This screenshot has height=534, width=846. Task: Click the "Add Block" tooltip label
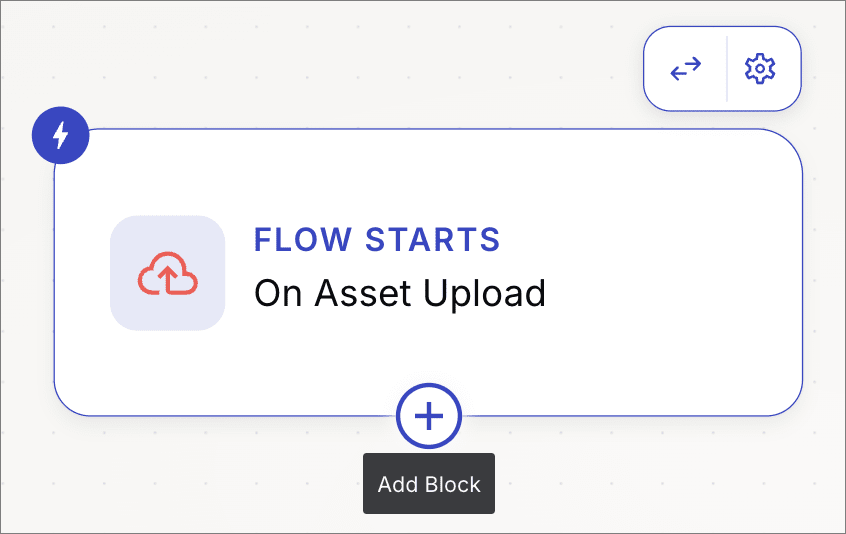click(429, 484)
